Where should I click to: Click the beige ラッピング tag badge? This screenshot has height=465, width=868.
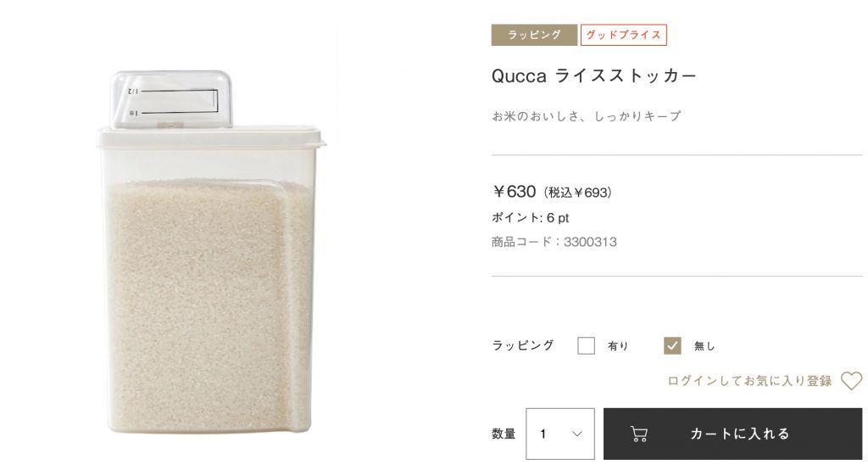534,35
